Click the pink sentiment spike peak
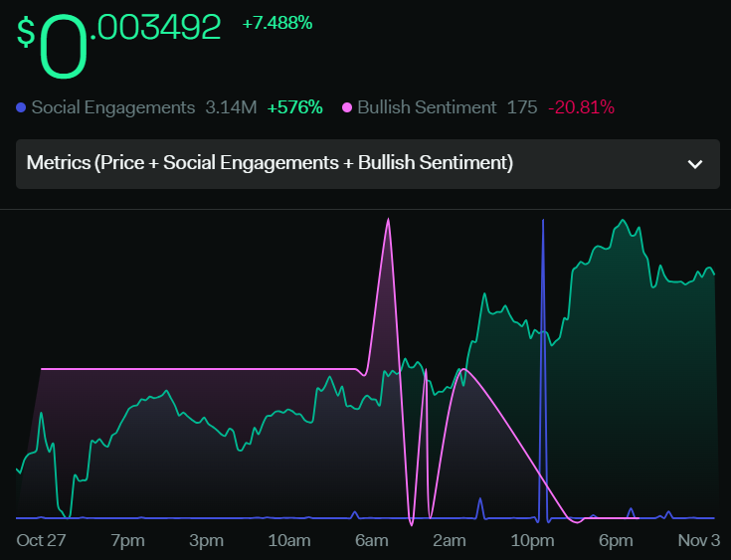The width and height of the screenshot is (731, 560). coord(388,219)
